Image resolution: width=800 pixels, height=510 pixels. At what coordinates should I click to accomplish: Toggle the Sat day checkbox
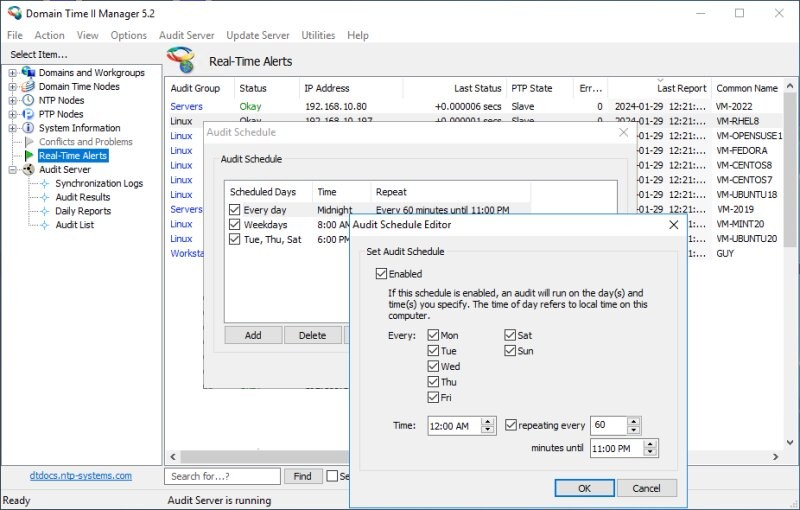pyautogui.click(x=511, y=336)
